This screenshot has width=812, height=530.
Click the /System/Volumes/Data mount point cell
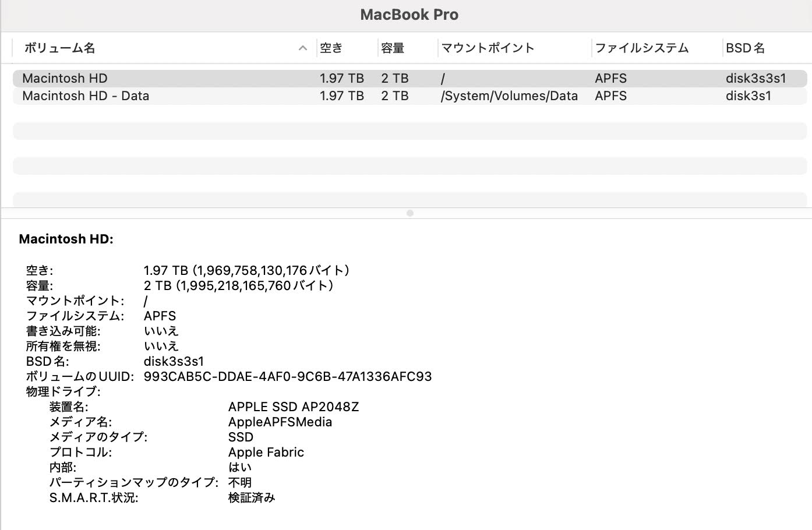[x=509, y=96]
